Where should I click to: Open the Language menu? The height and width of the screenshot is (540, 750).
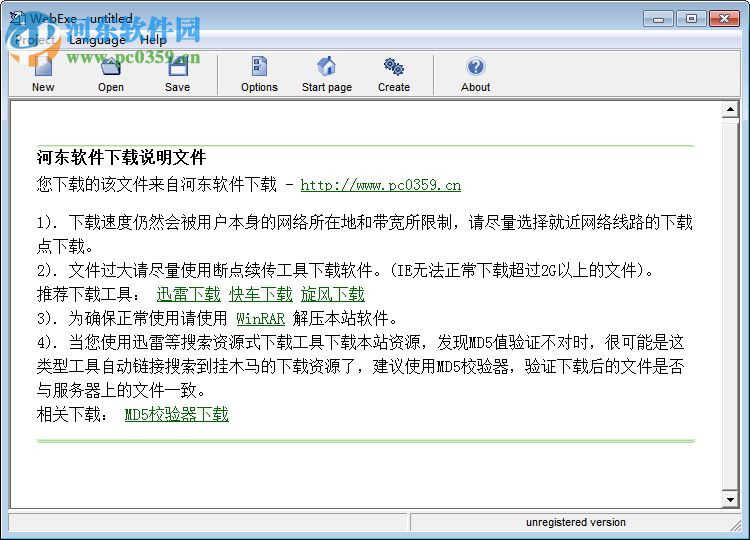point(97,40)
